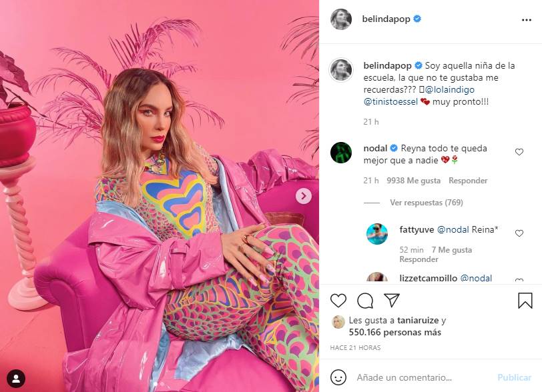Reply to nodal's comment via Responder

pyautogui.click(x=468, y=181)
